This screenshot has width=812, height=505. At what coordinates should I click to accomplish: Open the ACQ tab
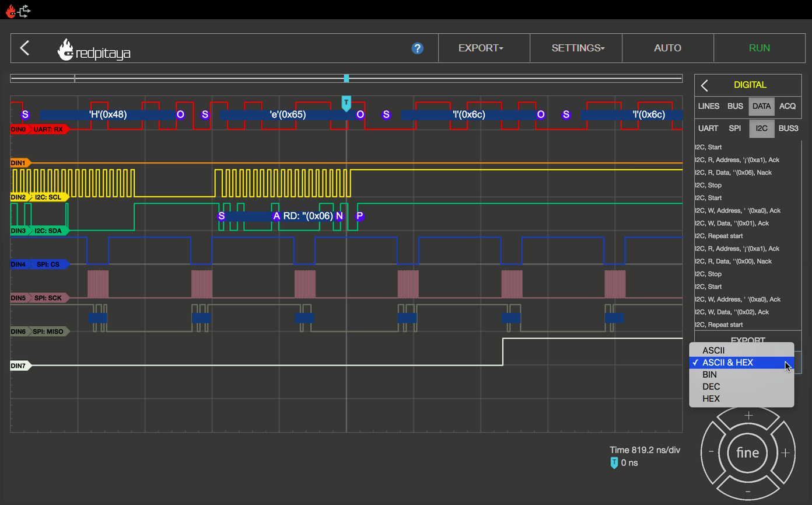787,106
